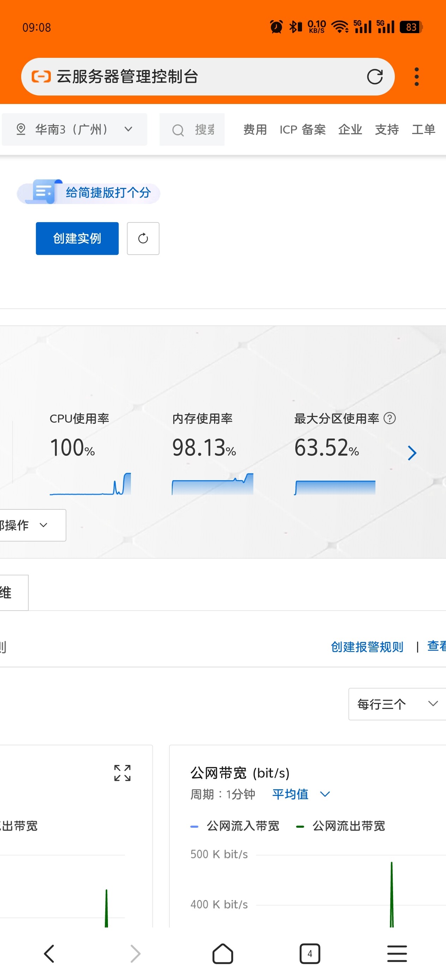Click the refresh icon button next to 创建实例
The image size is (446, 980).
click(143, 239)
